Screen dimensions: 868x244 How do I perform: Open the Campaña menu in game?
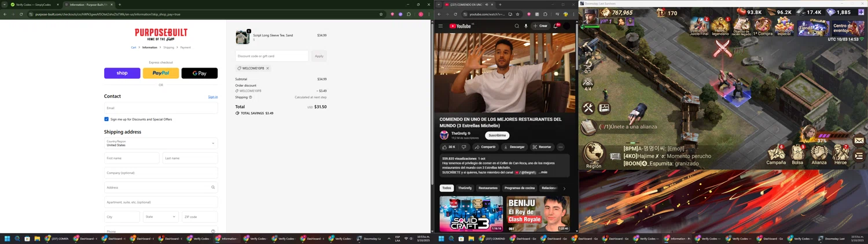click(776, 154)
